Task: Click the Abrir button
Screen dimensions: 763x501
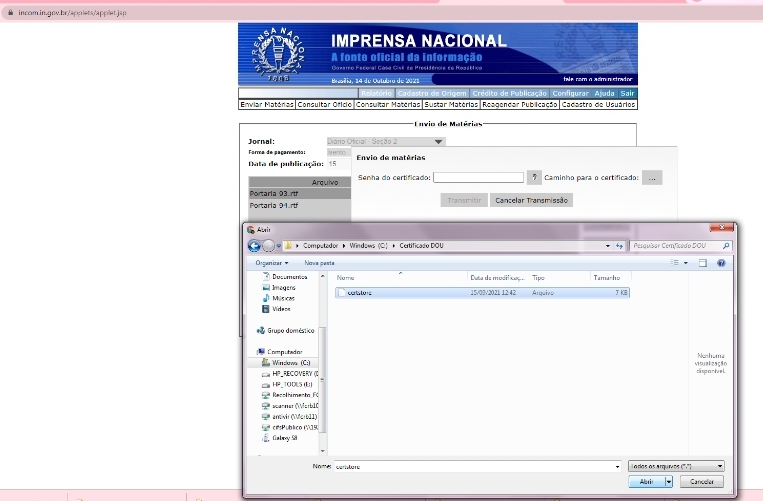Action: pyautogui.click(x=650, y=482)
